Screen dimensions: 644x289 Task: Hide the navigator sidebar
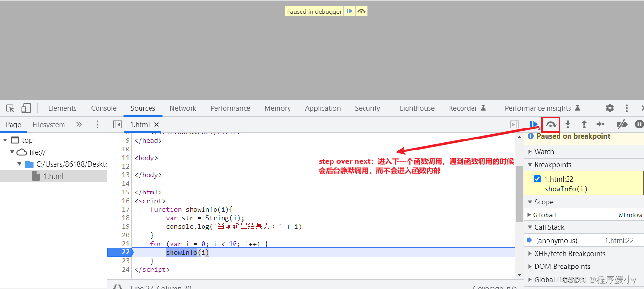pos(118,125)
